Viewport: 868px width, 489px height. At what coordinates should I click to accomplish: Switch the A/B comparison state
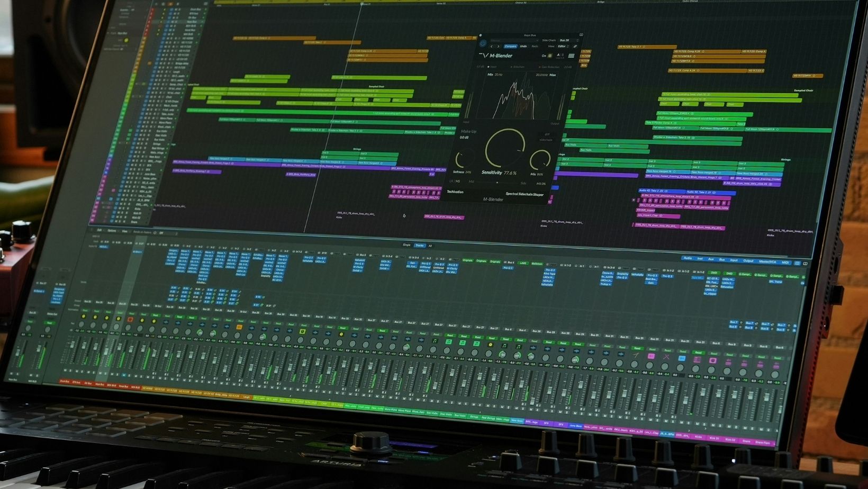[559, 56]
